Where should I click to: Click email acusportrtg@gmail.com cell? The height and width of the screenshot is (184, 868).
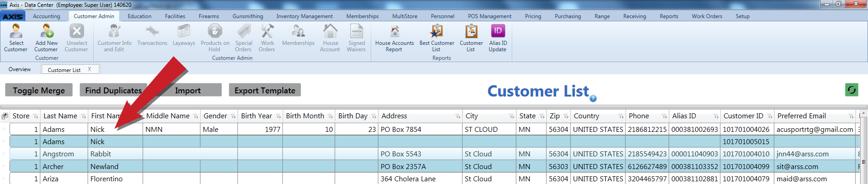pos(815,129)
